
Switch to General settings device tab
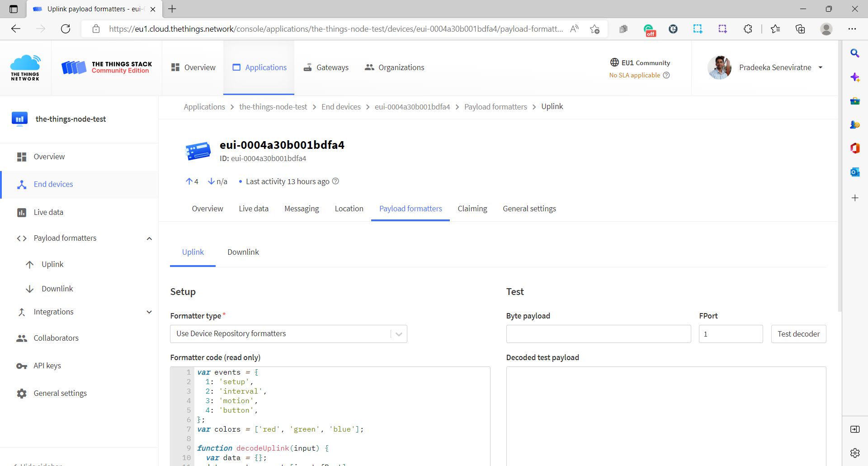click(x=529, y=209)
